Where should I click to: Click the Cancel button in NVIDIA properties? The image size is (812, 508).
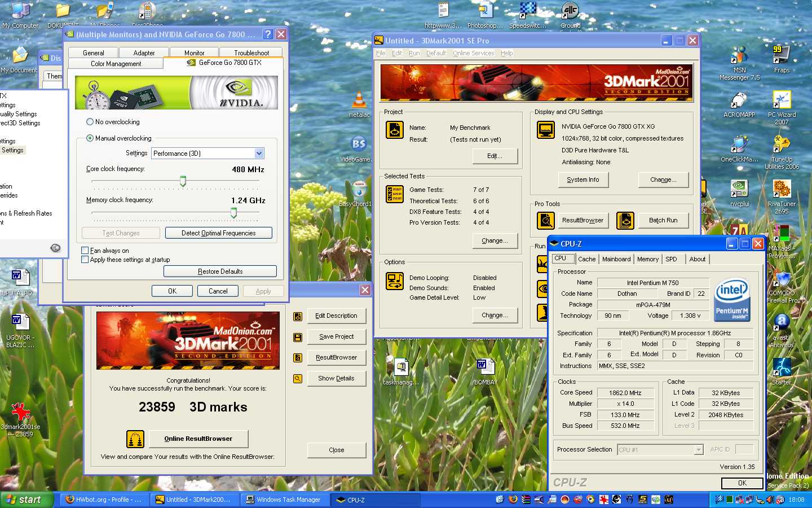[x=218, y=291]
